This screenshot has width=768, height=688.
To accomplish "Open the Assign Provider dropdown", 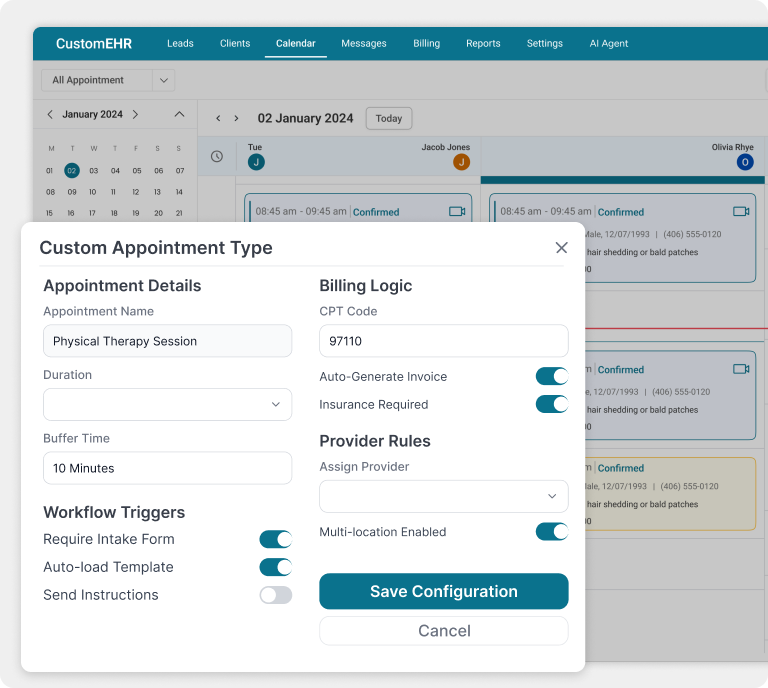I will pyautogui.click(x=444, y=497).
